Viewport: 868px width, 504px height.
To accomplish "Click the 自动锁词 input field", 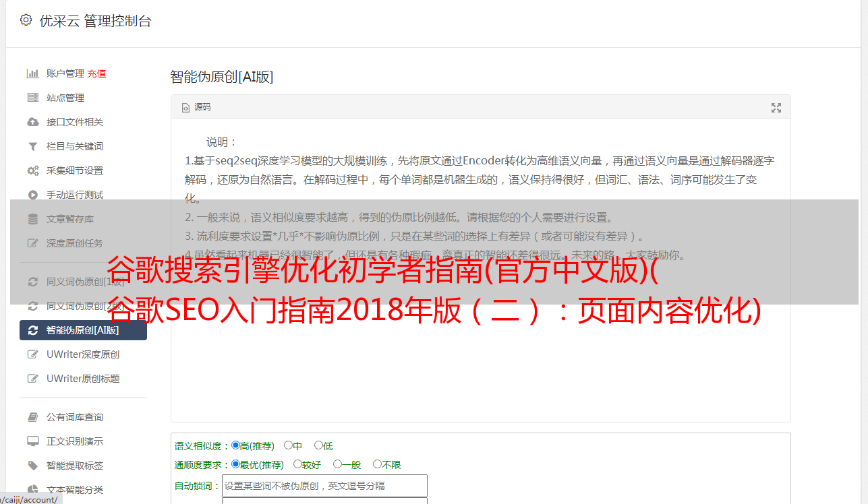I will click(324, 486).
